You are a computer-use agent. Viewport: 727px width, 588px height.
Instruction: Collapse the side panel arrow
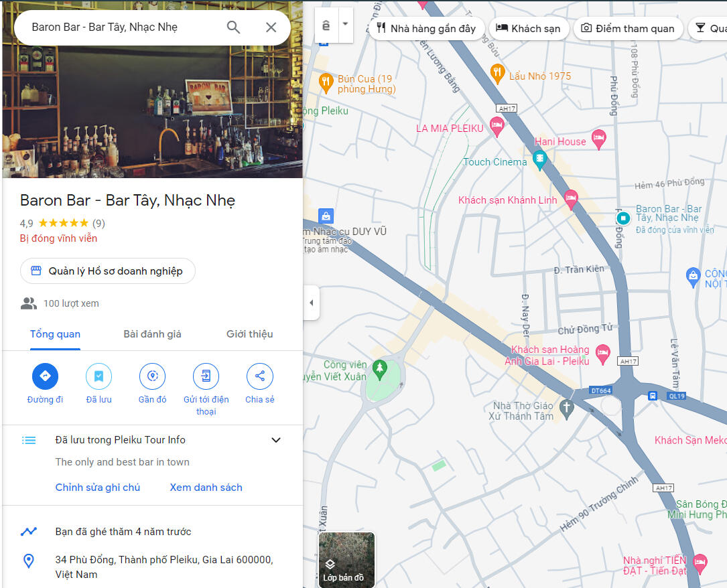(311, 303)
